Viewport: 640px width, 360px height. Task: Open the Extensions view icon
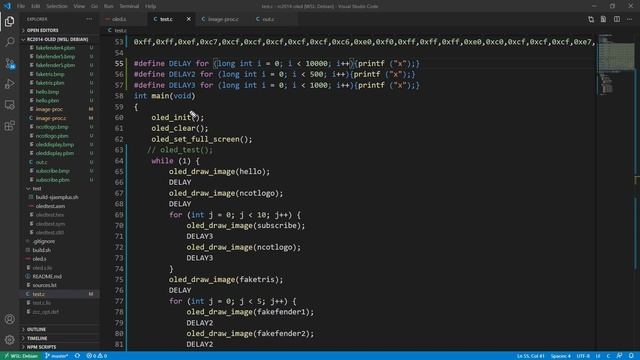(x=9, y=126)
